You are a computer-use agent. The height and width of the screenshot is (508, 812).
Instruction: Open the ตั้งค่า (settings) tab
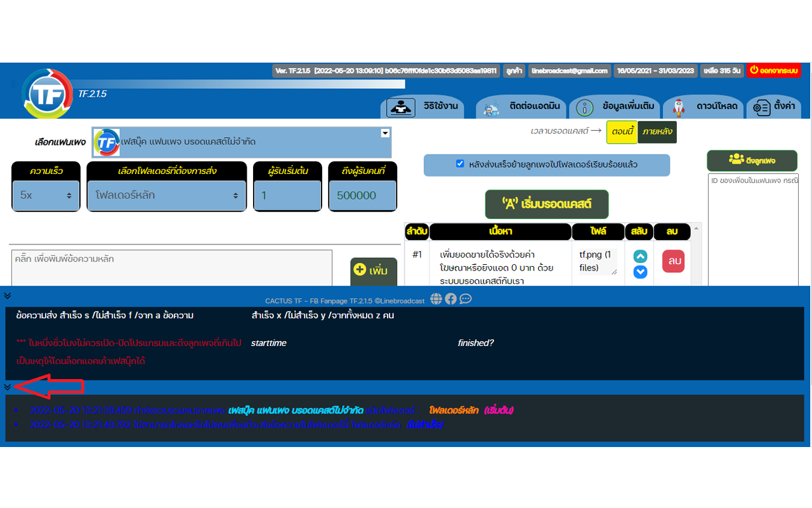coord(773,107)
